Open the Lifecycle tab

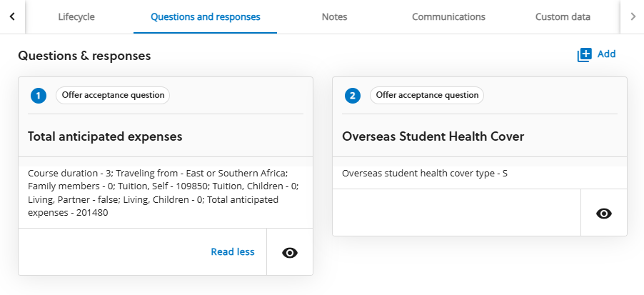pos(76,17)
